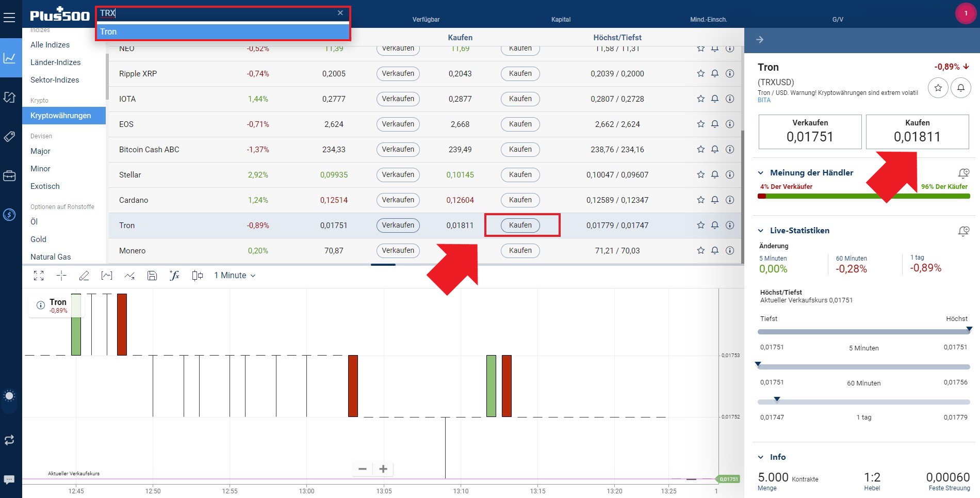980x498 pixels.
Task: Collapse the Info section
Action: pyautogui.click(x=761, y=457)
